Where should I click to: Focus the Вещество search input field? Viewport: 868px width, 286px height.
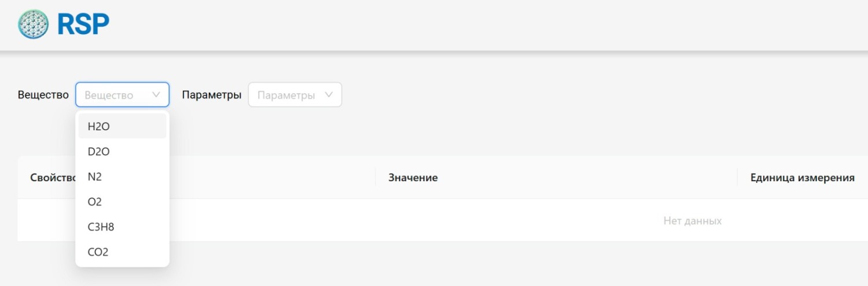115,95
